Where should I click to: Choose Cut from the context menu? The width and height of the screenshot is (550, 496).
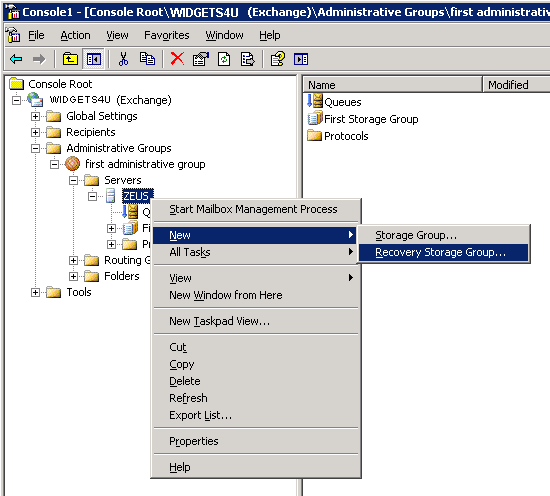point(256,347)
